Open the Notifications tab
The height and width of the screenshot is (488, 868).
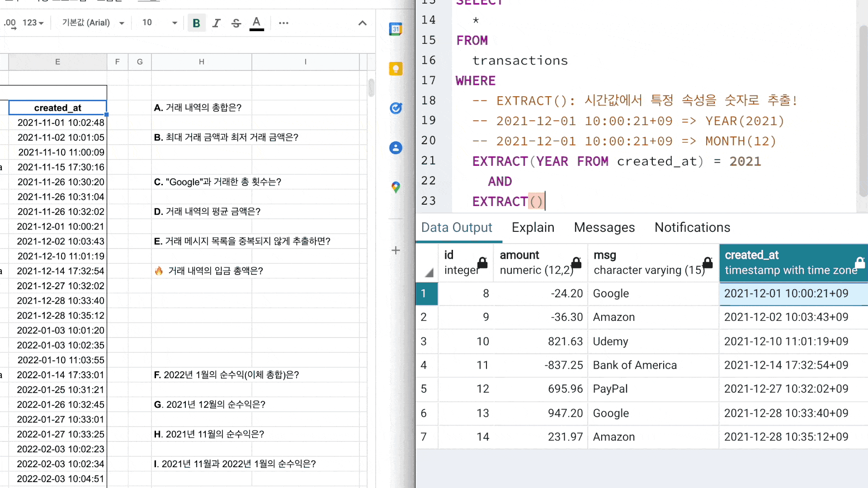coord(692,227)
